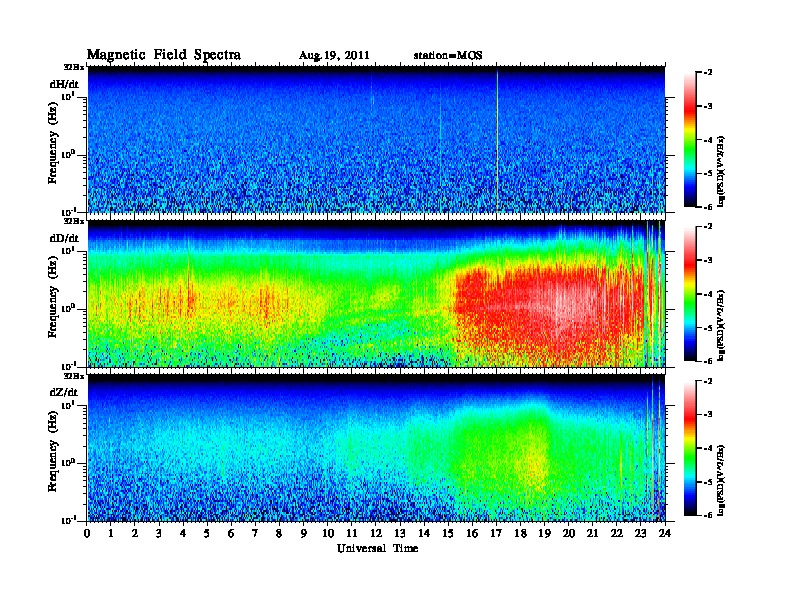Screen dimensions: 792x612
Task: Click the "24" tick on Universal Time axis
Action: pos(665,533)
